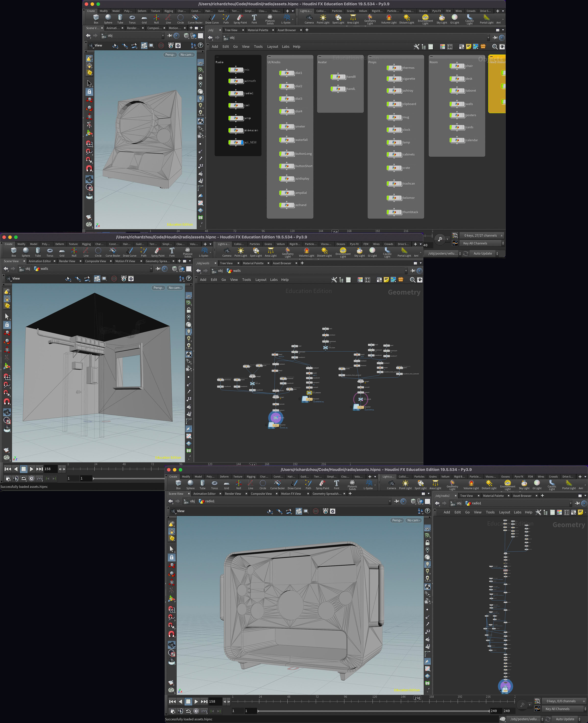Toggle display flag on azimuth node
Viewport: 588px width, 723px height.
coord(242,81)
